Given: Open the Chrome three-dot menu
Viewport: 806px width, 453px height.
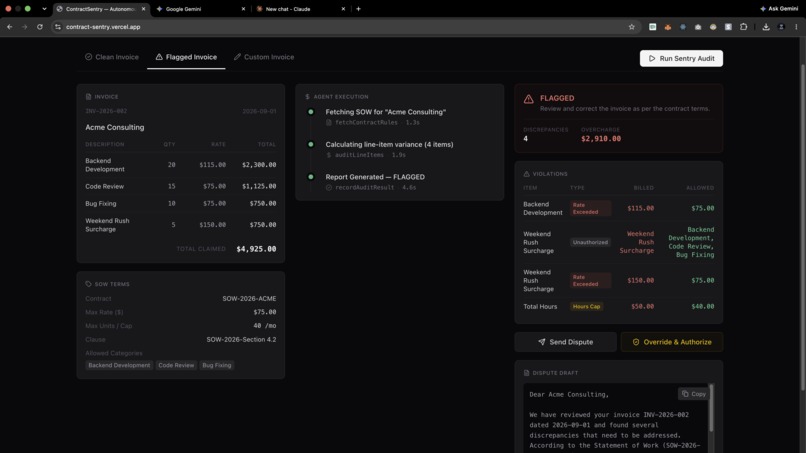Looking at the screenshot, I should coord(796,27).
